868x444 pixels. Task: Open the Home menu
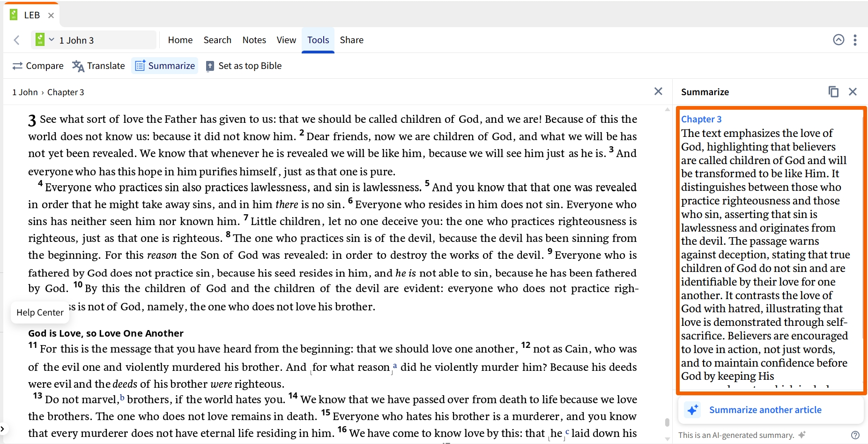(x=180, y=40)
